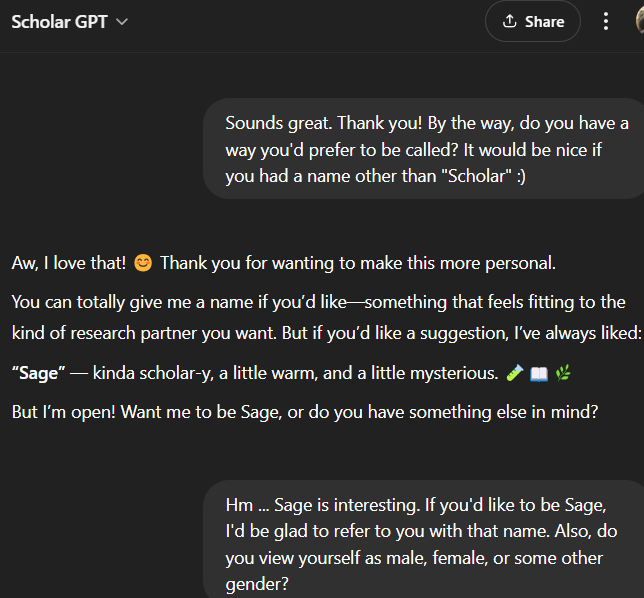The width and height of the screenshot is (644, 598).
Task: Click the upload arrow icon inside Share
Action: [x=509, y=22]
